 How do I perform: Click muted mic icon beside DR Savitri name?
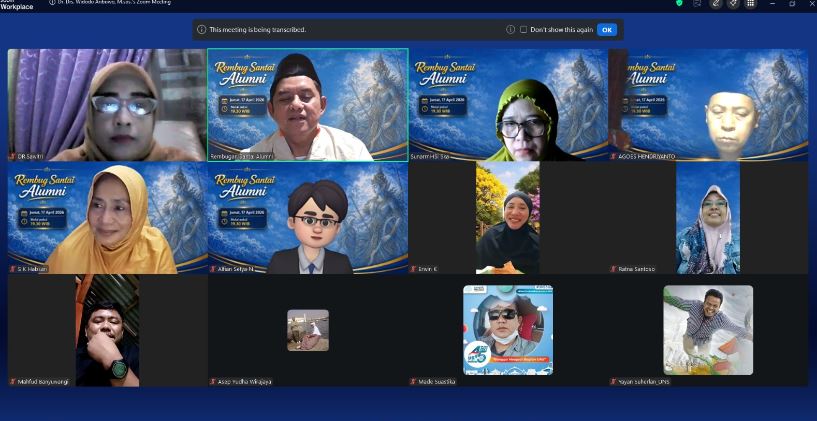(12, 156)
